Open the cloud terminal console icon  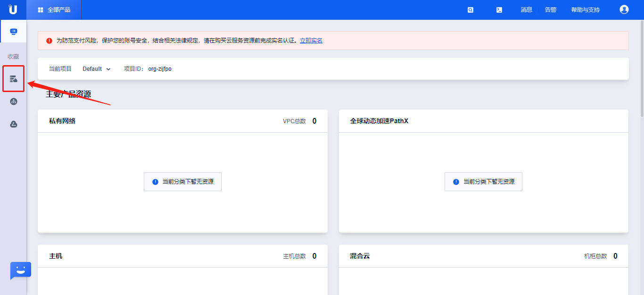[499, 9]
